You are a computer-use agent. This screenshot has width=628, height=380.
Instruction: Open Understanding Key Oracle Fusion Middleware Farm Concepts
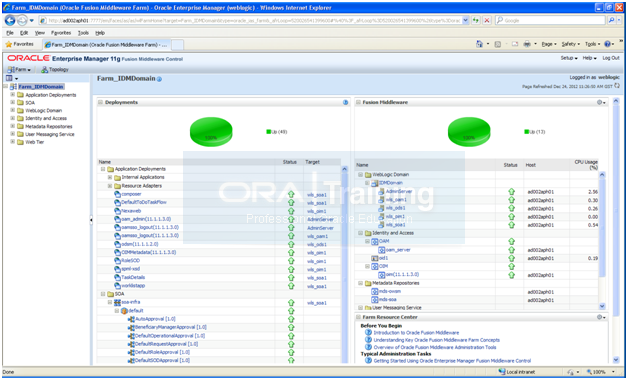pyautogui.click(x=437, y=340)
